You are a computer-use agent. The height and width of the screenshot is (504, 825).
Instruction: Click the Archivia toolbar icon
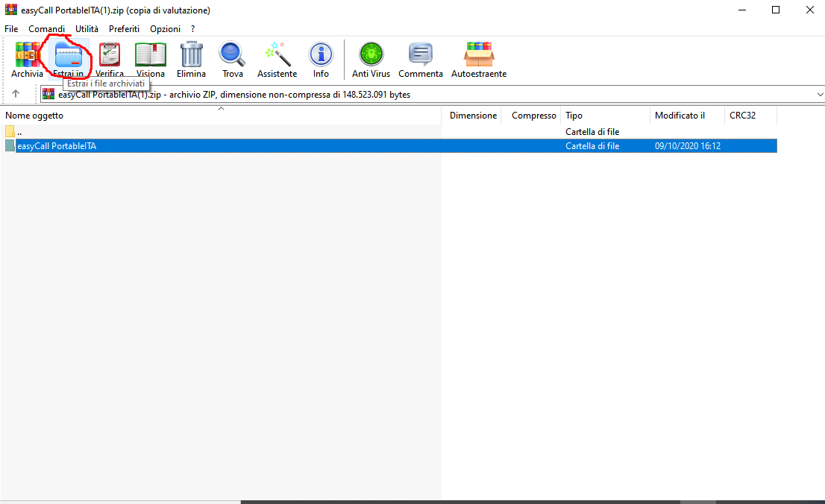coord(27,54)
